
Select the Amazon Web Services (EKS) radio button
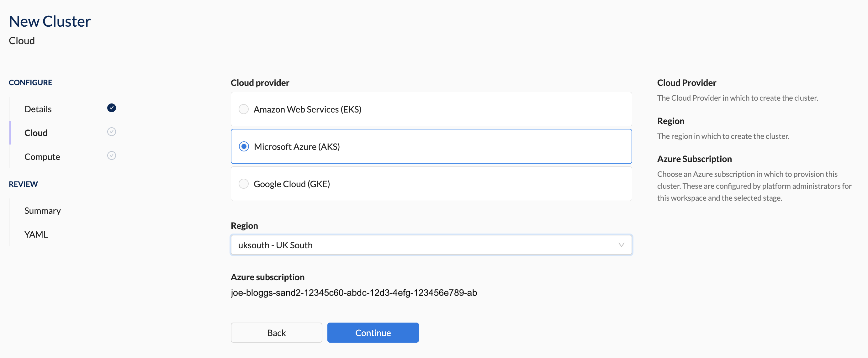click(x=244, y=109)
